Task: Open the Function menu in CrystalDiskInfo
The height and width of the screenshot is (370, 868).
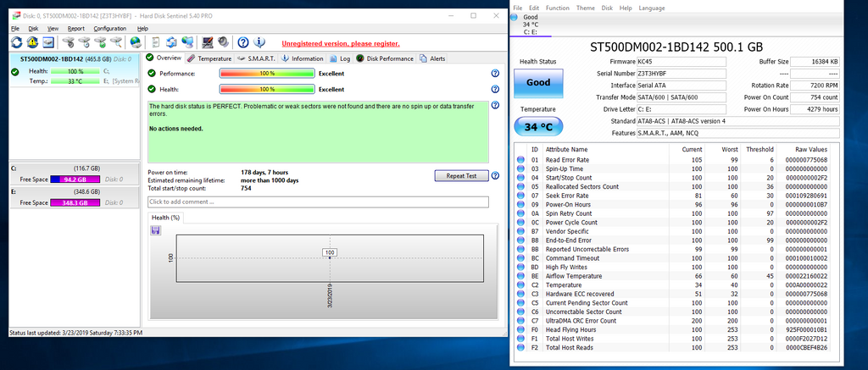Action: pyautogui.click(x=557, y=8)
